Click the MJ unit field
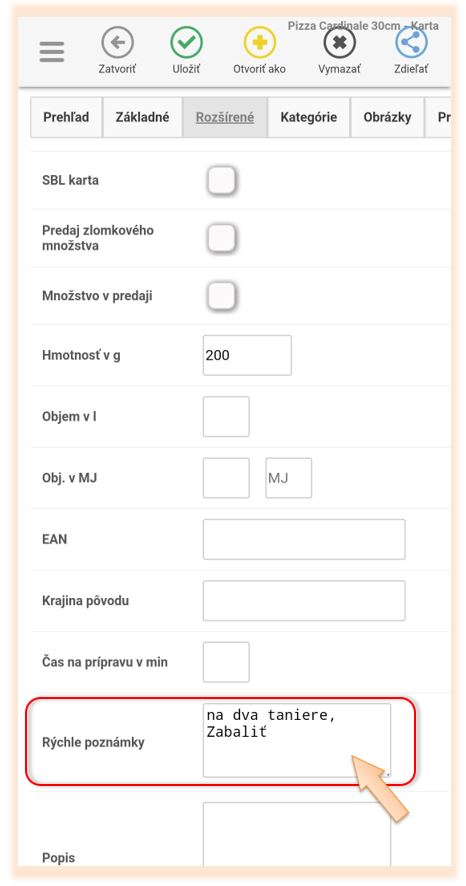Image resolution: width=466 pixels, height=886 pixels. [x=289, y=478]
